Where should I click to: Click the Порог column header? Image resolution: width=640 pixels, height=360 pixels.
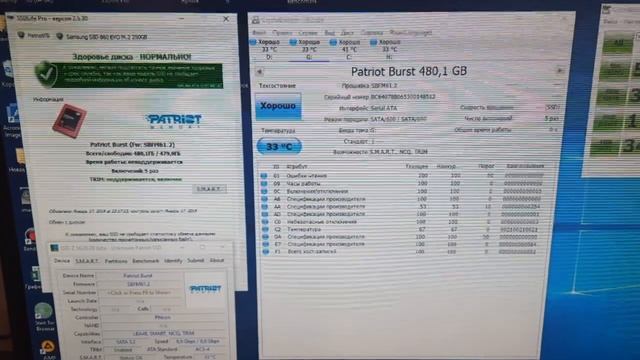486,166
